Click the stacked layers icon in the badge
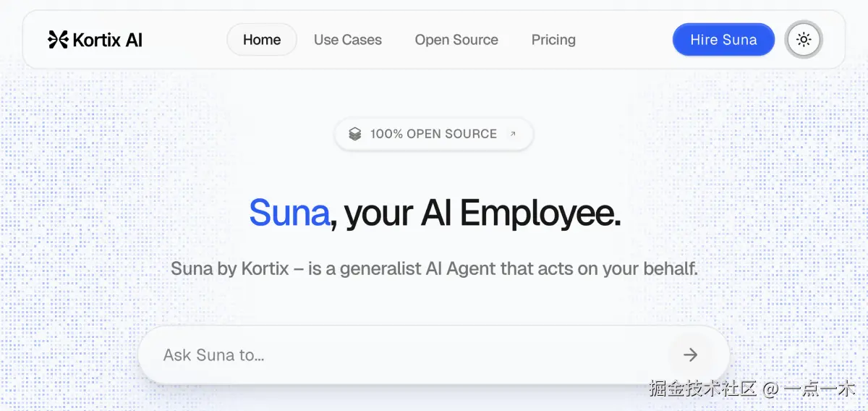This screenshot has height=411, width=868. [354, 134]
